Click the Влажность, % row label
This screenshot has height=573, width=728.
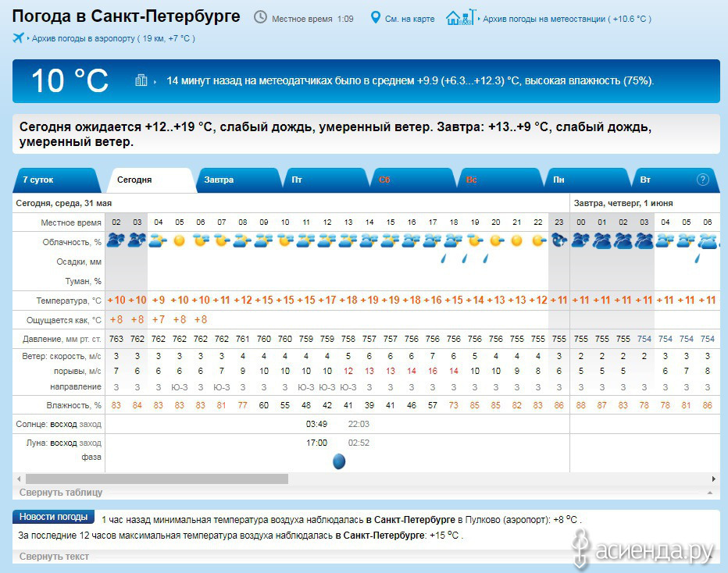pyautogui.click(x=74, y=405)
